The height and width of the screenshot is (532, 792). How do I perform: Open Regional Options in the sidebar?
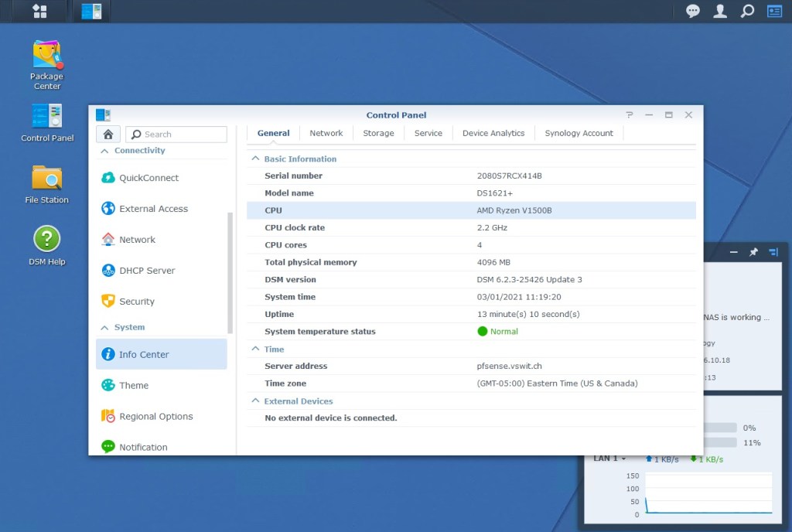(x=155, y=416)
